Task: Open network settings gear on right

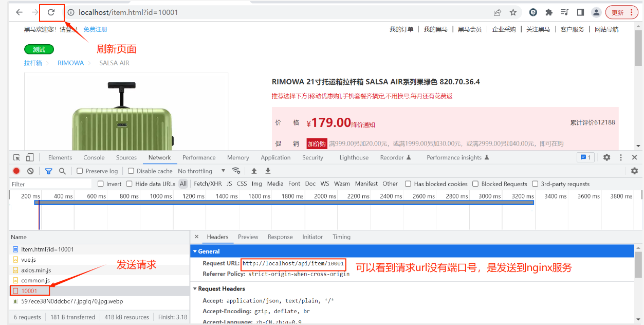Action: (634, 171)
